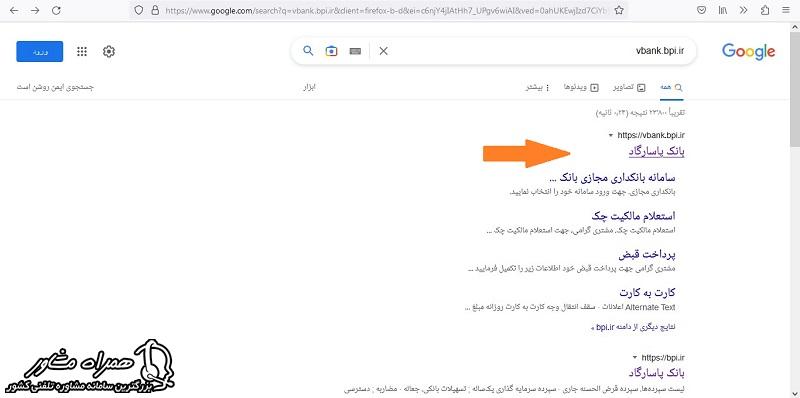This screenshot has height=398, width=800.
Task: Switch to تصاویر images tab
Action: coord(629,87)
